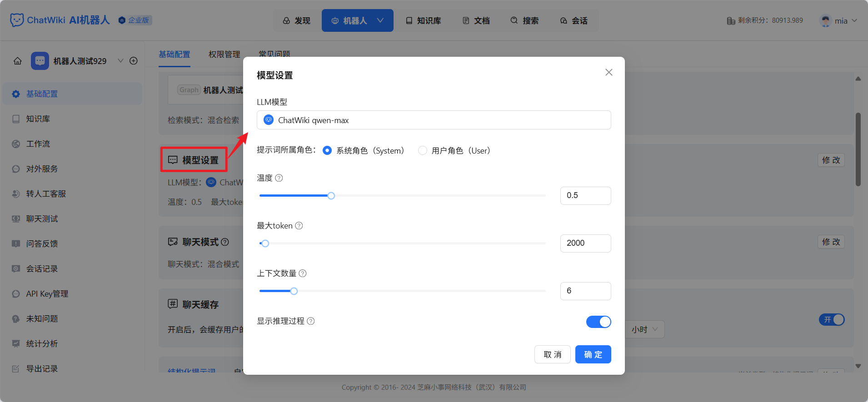Open the 小时 unit dropdown

pos(645,329)
